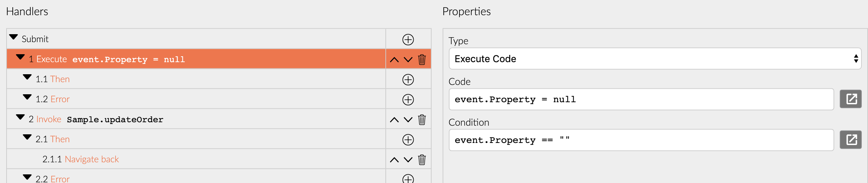Move the 2 Invoke handler up
Screen dimensions: 868x183
tap(394, 120)
